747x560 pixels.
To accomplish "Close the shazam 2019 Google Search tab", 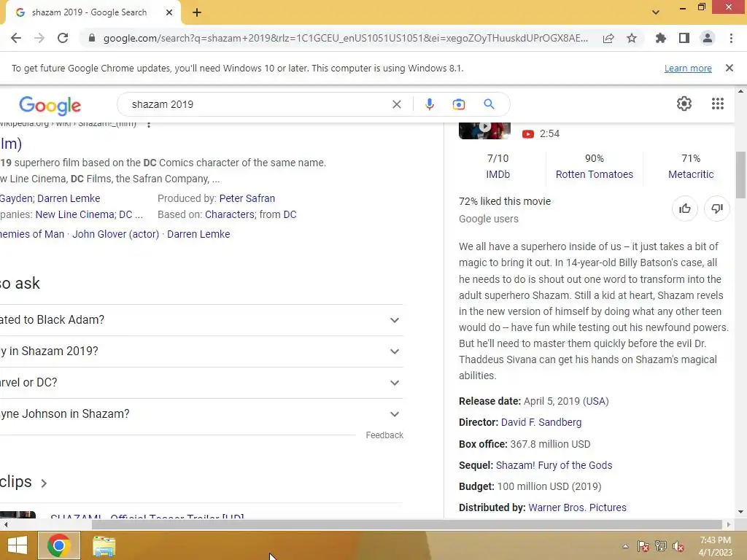I will tap(169, 12).
